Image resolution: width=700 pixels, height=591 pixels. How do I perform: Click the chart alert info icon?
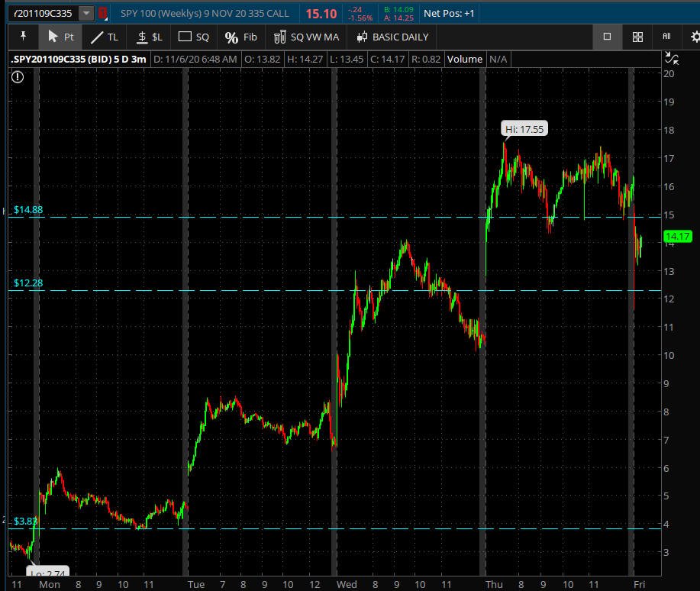pyautogui.click(x=18, y=76)
